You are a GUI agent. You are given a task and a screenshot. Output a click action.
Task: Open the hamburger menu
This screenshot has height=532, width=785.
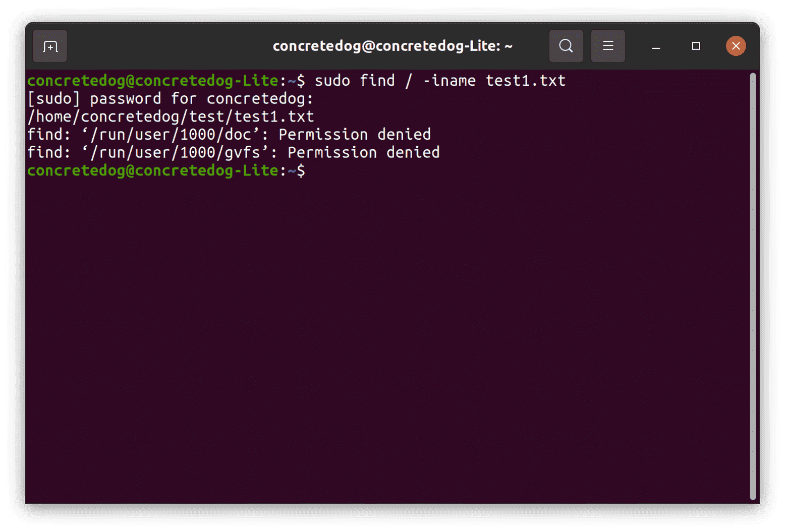click(608, 46)
